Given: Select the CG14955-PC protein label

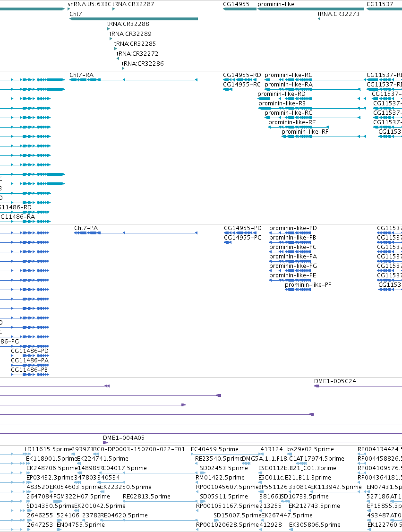Looking at the screenshot, I should 242,238.
